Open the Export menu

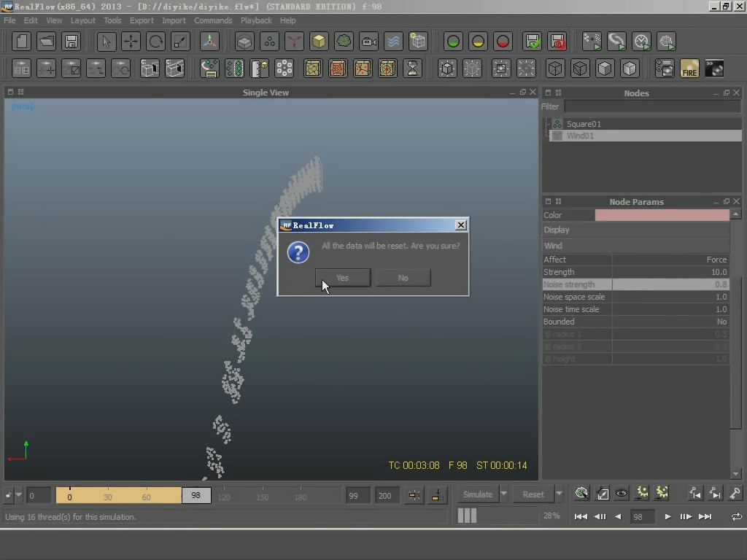click(142, 20)
